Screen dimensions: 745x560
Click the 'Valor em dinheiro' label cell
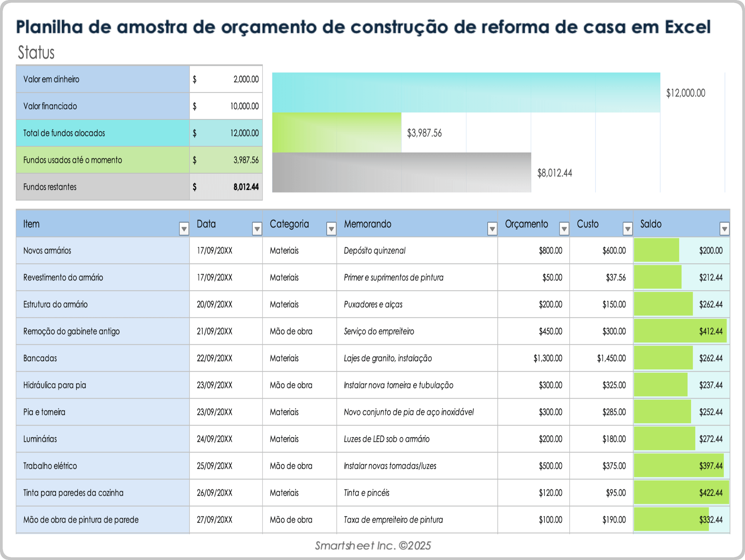(x=103, y=79)
